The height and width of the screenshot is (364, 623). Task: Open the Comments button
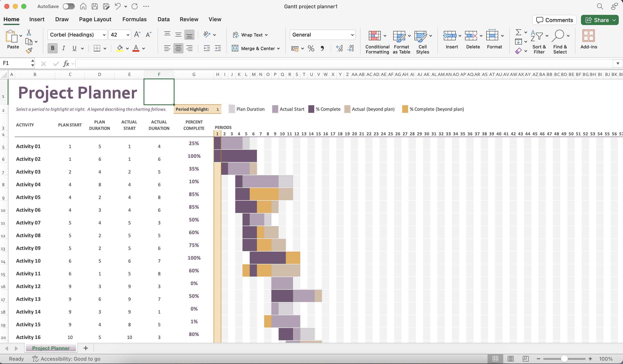pos(554,20)
